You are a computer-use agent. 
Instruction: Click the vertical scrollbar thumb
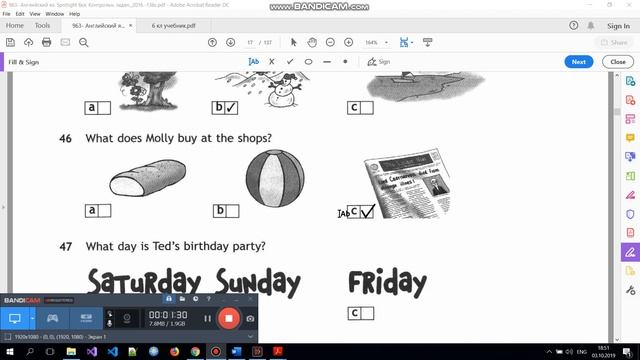click(617, 111)
